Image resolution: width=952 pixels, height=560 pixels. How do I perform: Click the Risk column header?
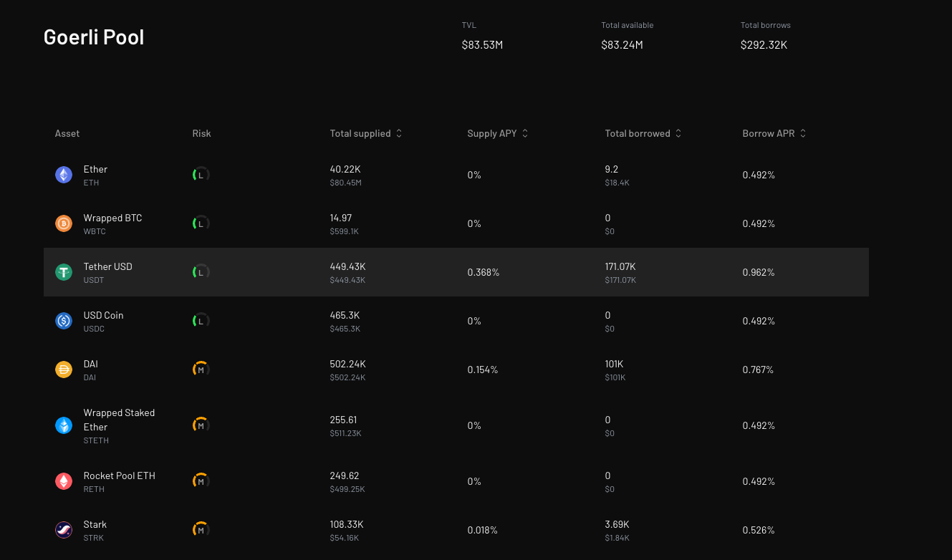(201, 133)
